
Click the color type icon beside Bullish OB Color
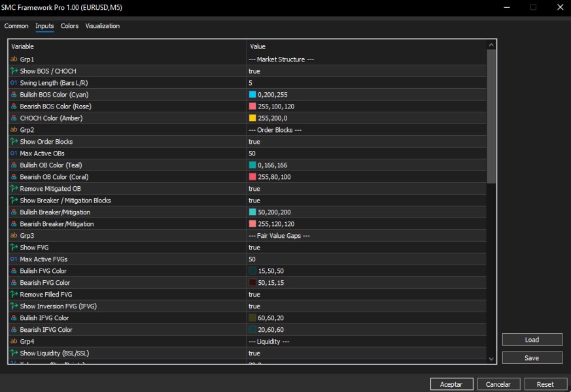[x=14, y=165]
